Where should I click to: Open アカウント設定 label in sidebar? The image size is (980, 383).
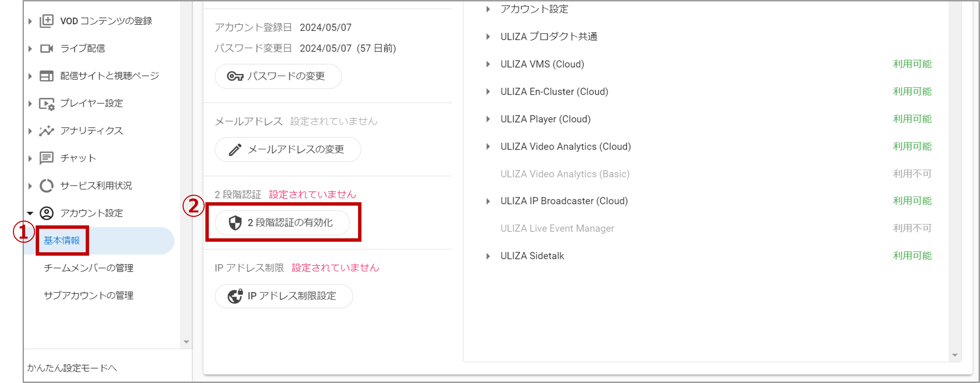[x=92, y=213]
